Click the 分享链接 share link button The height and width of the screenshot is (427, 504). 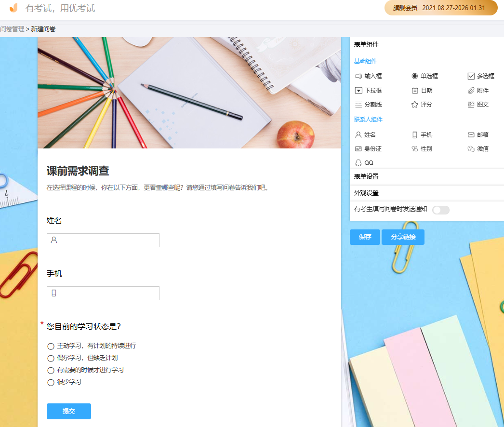(x=403, y=237)
